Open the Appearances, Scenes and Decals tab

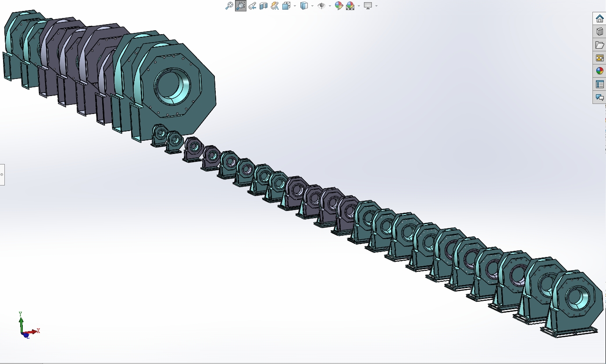coord(599,71)
